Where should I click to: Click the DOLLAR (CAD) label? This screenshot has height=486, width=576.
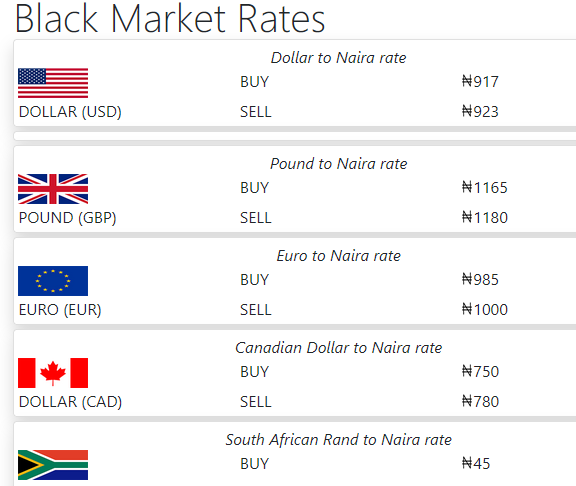pyautogui.click(x=70, y=402)
